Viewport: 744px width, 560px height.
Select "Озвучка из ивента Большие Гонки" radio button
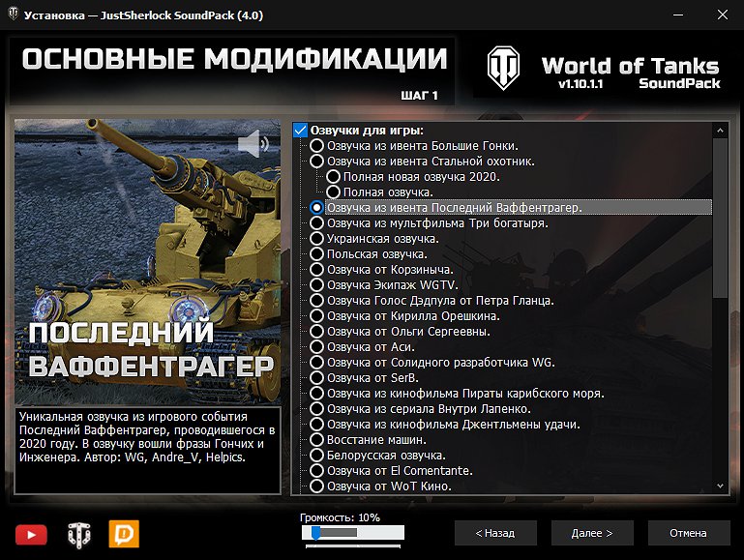pyautogui.click(x=317, y=146)
